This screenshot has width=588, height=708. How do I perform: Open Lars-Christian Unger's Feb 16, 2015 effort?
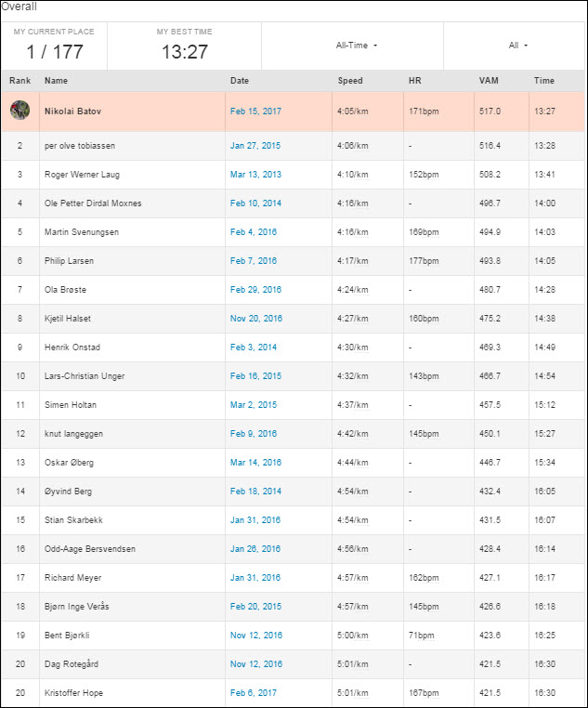pyautogui.click(x=255, y=375)
